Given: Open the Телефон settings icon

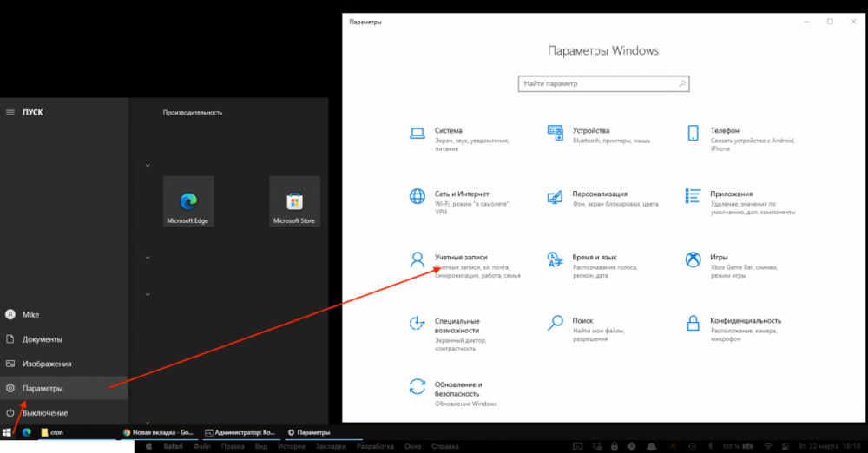Looking at the screenshot, I should (694, 133).
